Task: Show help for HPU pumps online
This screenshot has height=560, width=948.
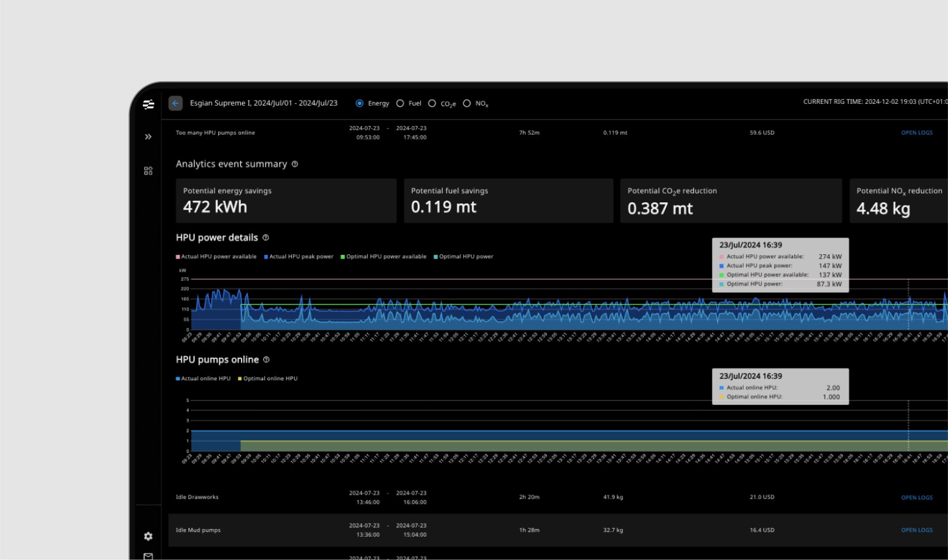Action: coord(266,359)
